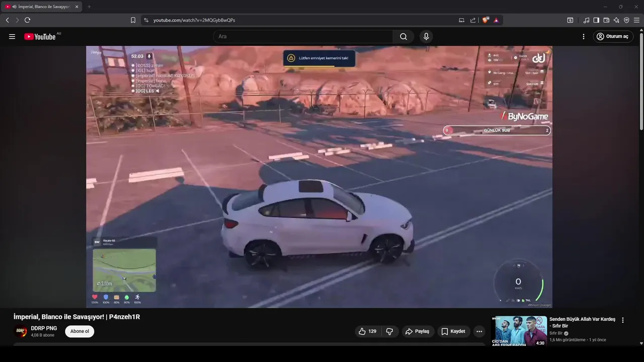Open Senden Büyük Allah Var Kardeş title
Screen dimensions: 644x362
click(x=582, y=322)
